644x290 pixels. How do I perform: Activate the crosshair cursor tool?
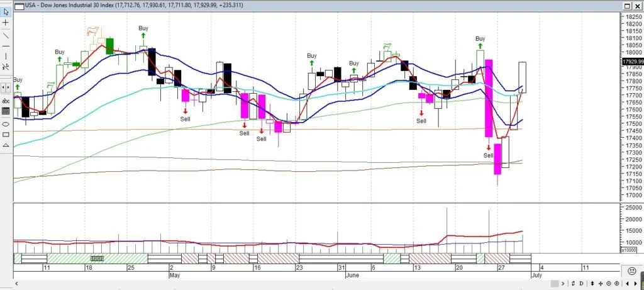coord(6,23)
